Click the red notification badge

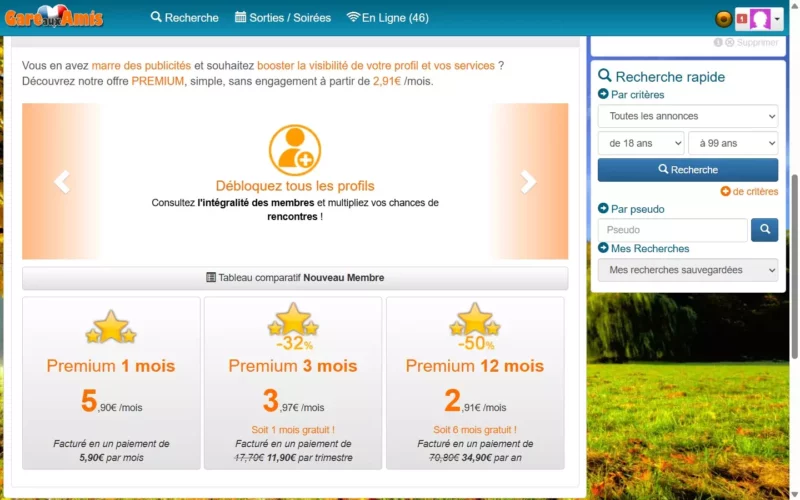[x=742, y=19]
